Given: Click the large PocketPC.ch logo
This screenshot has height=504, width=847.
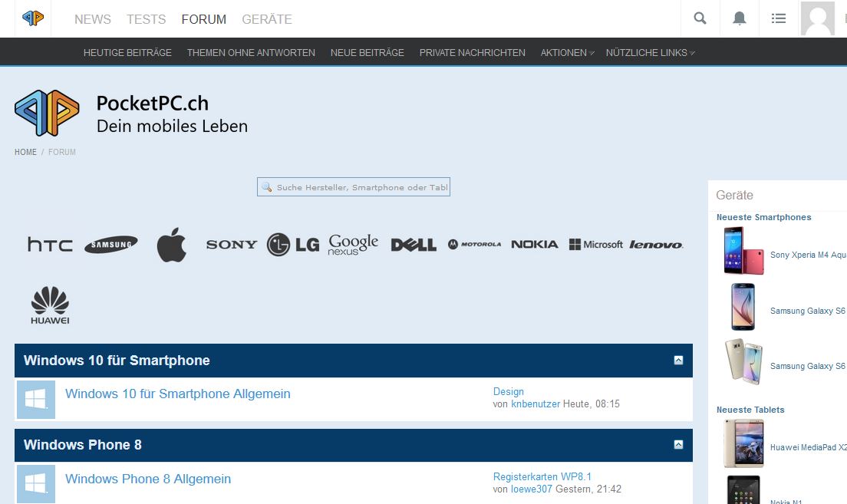Looking at the screenshot, I should (47, 113).
